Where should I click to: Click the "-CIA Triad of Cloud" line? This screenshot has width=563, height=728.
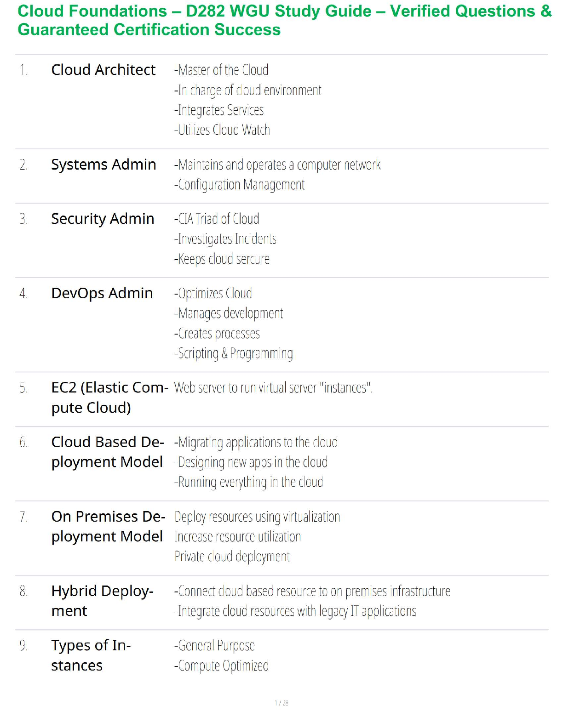pyautogui.click(x=217, y=219)
